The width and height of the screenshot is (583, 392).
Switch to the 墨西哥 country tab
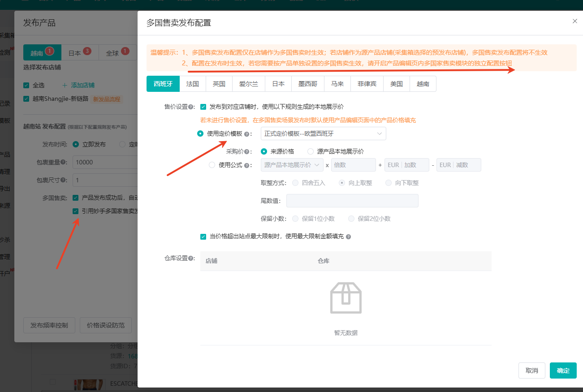(308, 84)
